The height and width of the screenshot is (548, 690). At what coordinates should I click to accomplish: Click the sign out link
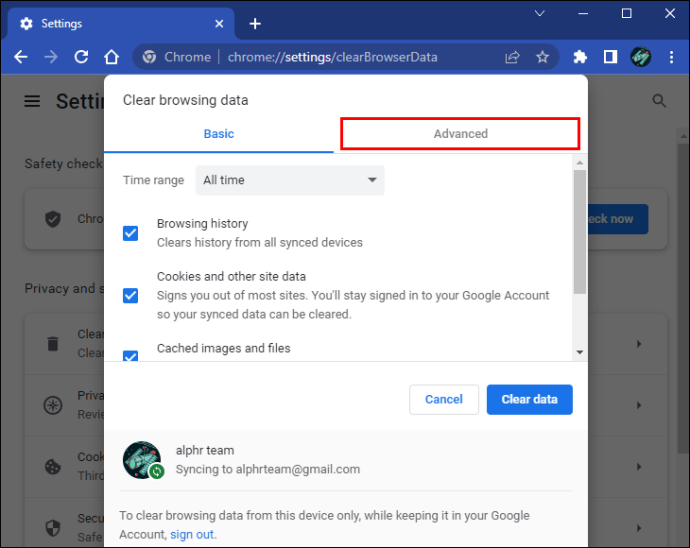[192, 534]
